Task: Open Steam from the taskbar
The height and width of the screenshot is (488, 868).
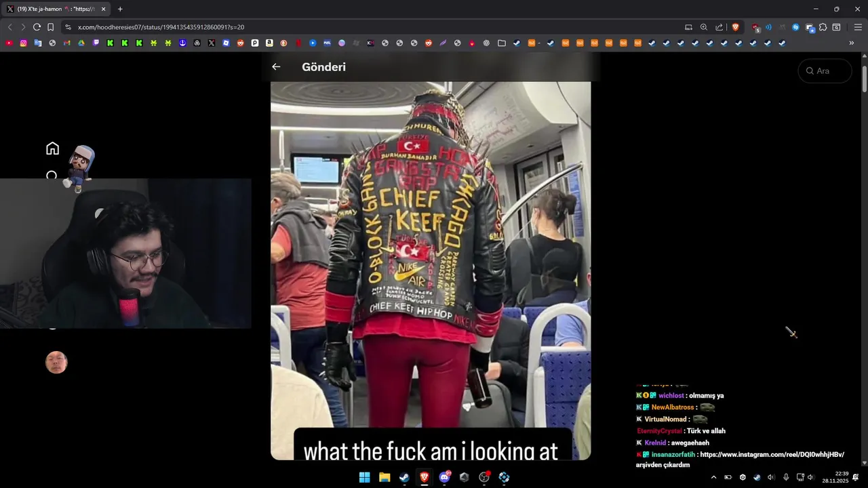Action: click(404, 477)
